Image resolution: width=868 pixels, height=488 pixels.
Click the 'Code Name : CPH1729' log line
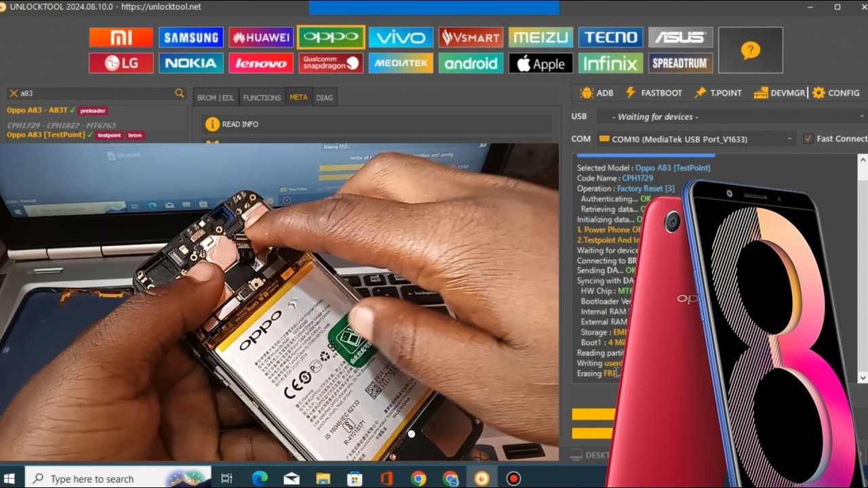tap(615, 178)
